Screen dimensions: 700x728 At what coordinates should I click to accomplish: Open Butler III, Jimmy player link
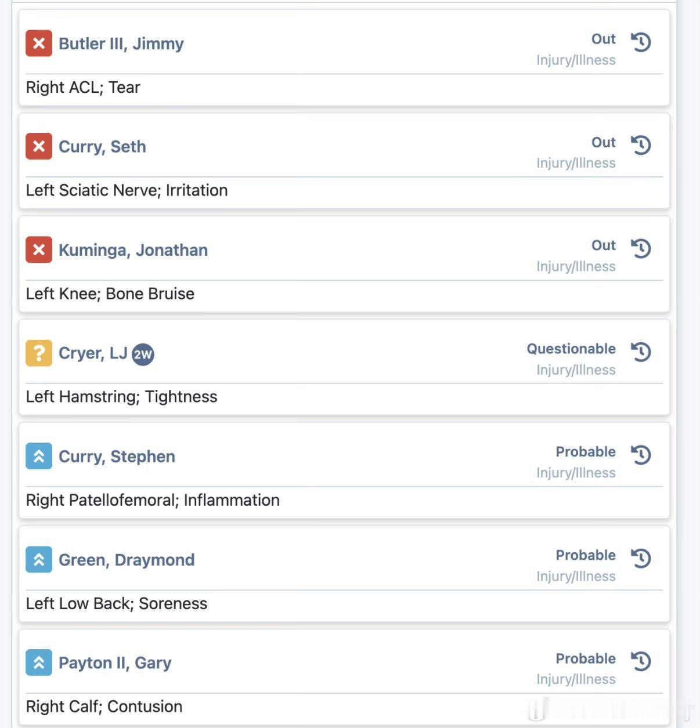[121, 44]
